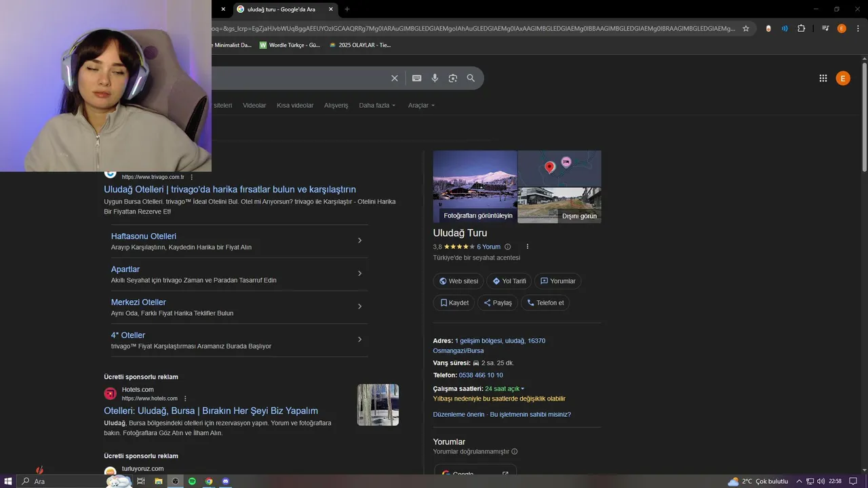Open a new browser tab

tap(347, 9)
